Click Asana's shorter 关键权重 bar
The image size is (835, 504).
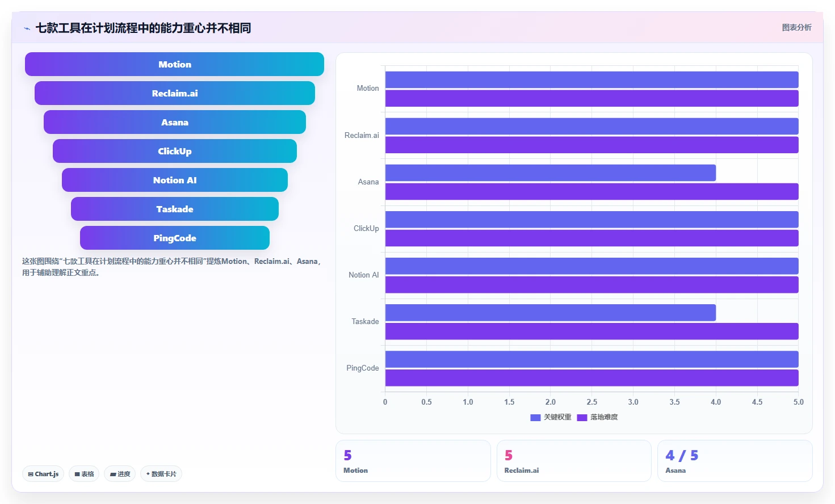click(x=551, y=173)
